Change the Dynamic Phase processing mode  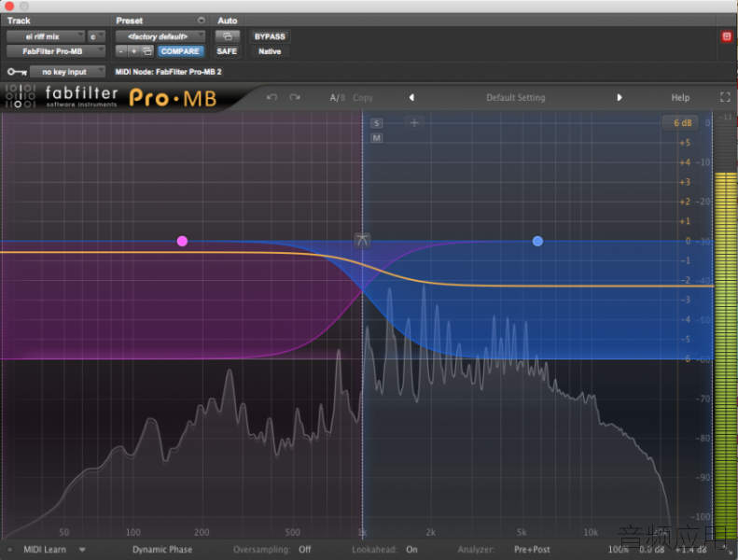pos(162,549)
